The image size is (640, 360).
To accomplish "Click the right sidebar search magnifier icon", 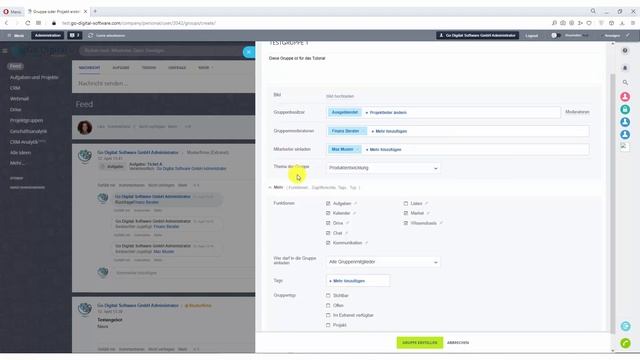I will (x=625, y=82).
